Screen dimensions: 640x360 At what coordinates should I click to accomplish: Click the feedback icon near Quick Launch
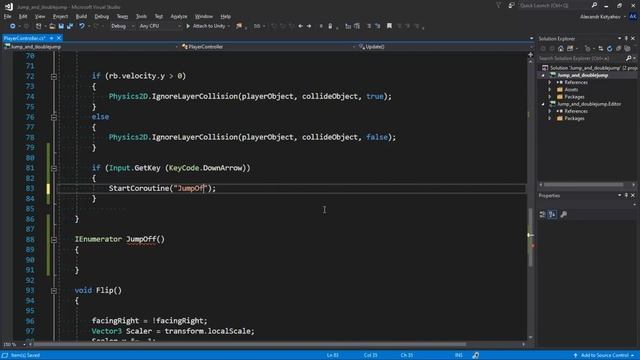point(511,5)
